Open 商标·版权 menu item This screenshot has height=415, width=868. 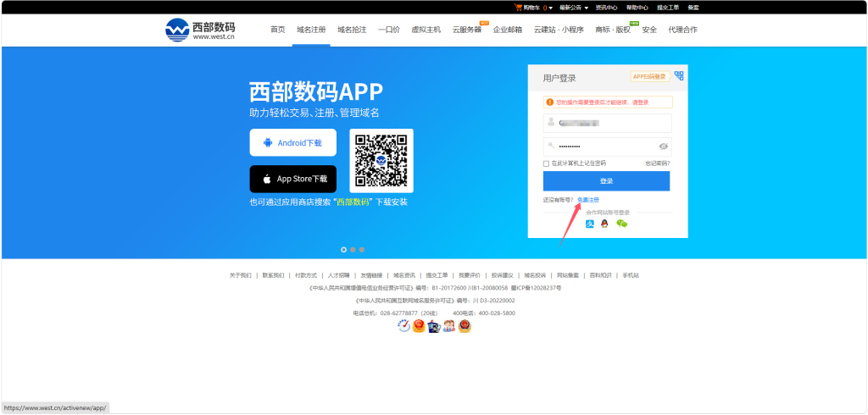click(x=613, y=30)
